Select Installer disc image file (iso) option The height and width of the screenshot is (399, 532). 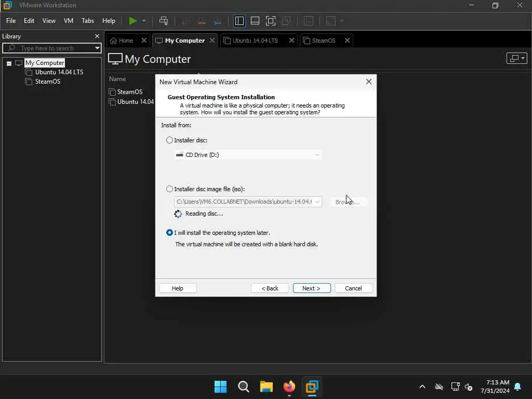(169, 189)
